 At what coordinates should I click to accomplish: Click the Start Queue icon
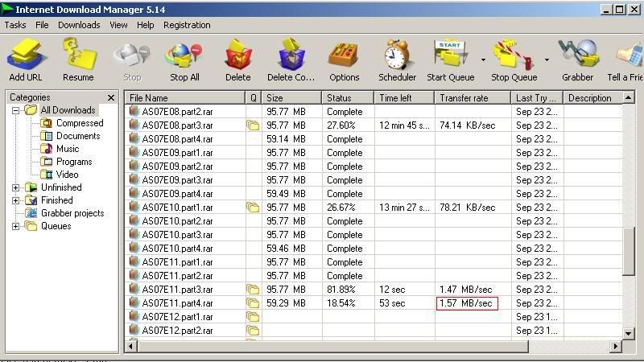pos(451,57)
